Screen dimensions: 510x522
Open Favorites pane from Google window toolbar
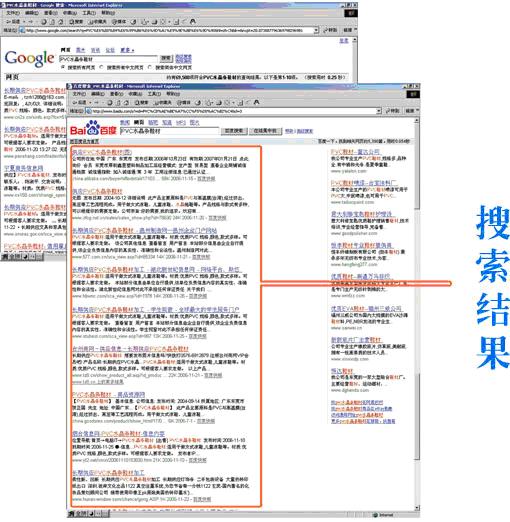97,22
